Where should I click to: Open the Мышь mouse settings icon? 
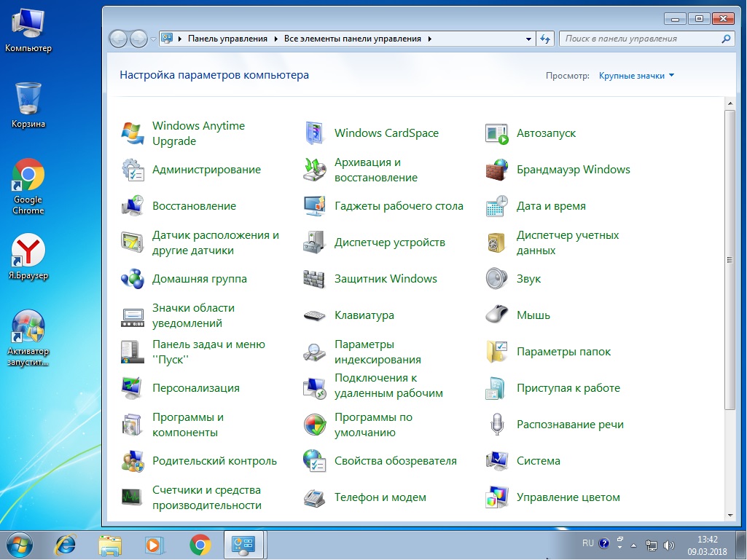coord(496,315)
